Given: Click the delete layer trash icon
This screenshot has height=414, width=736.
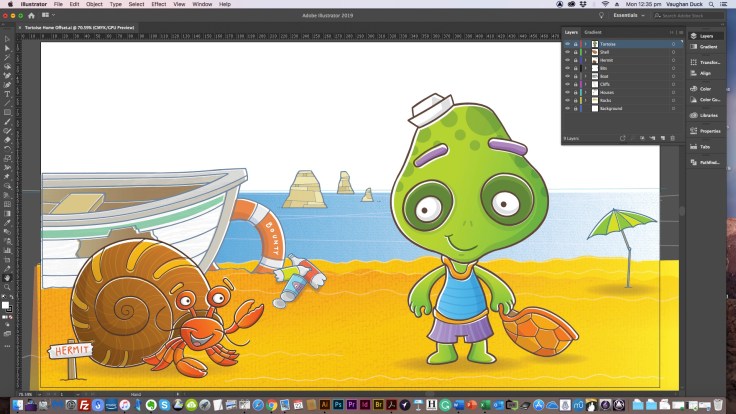Looking at the screenshot, I should pos(673,136).
